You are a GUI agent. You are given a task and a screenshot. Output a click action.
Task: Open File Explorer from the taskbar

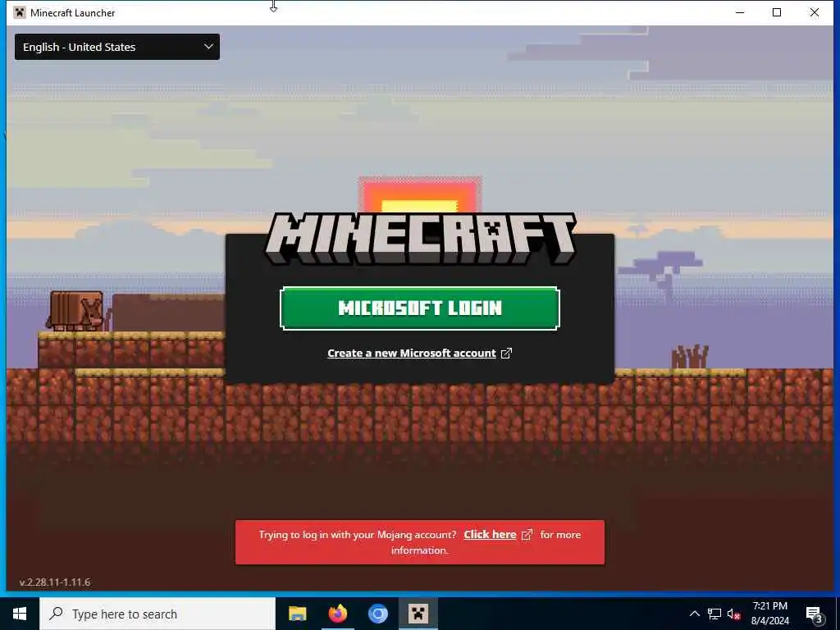tap(297, 614)
